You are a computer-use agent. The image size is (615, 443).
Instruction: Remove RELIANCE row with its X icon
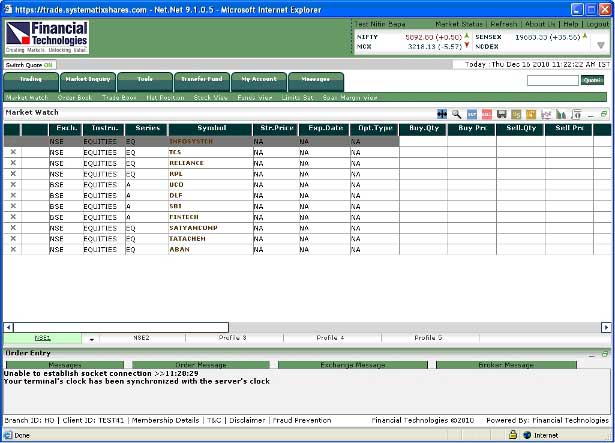pyautogui.click(x=13, y=163)
